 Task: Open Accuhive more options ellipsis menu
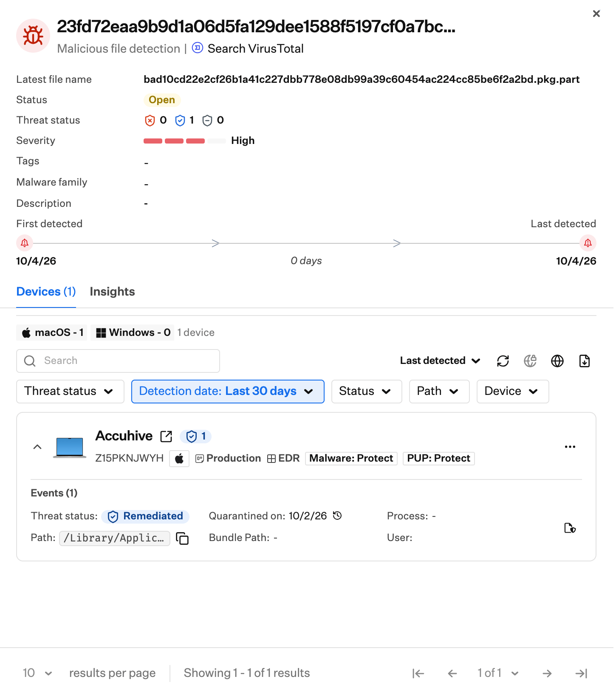[570, 447]
